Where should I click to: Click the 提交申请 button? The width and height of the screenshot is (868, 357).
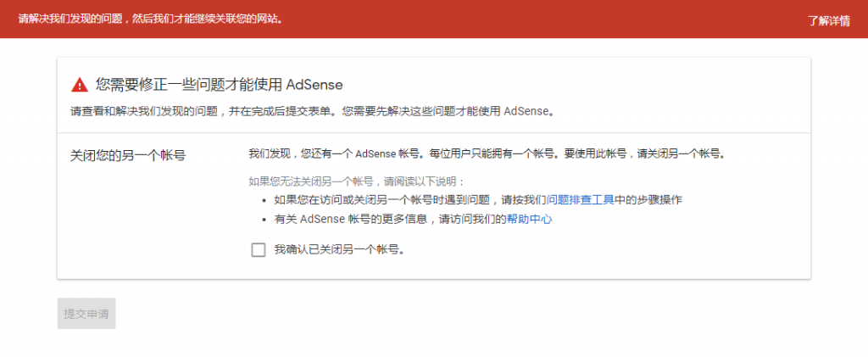(86, 314)
